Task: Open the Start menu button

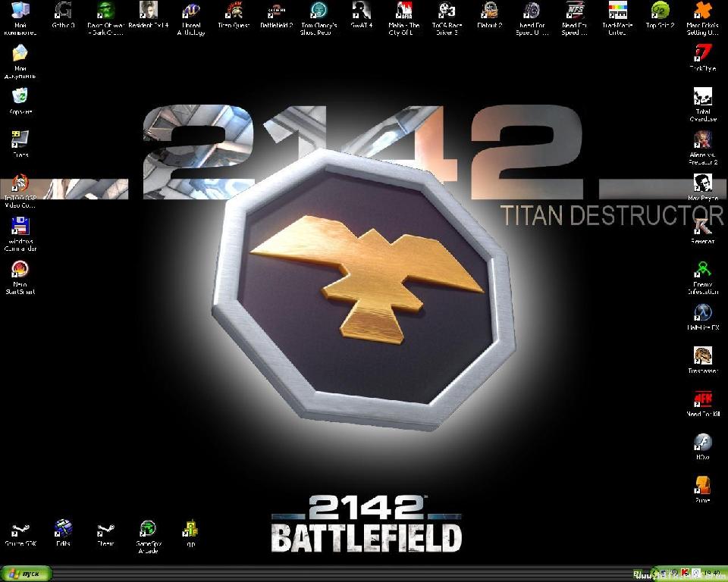Action: click(x=26, y=574)
